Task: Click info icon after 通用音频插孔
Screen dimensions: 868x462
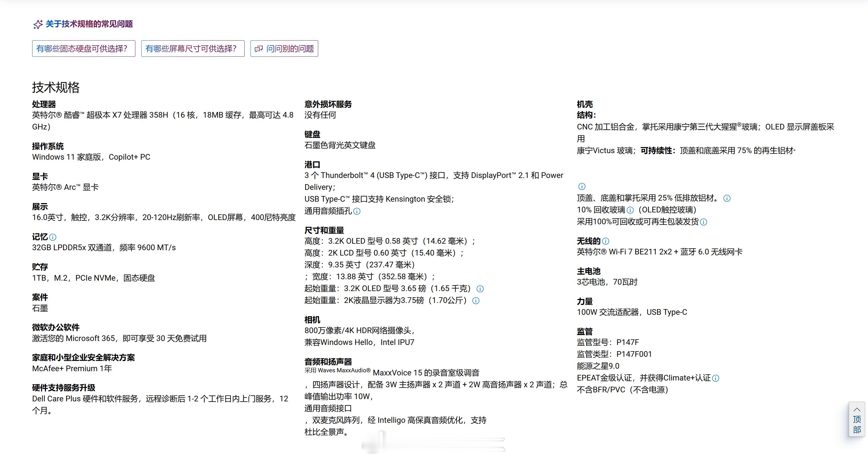Action: pos(357,211)
